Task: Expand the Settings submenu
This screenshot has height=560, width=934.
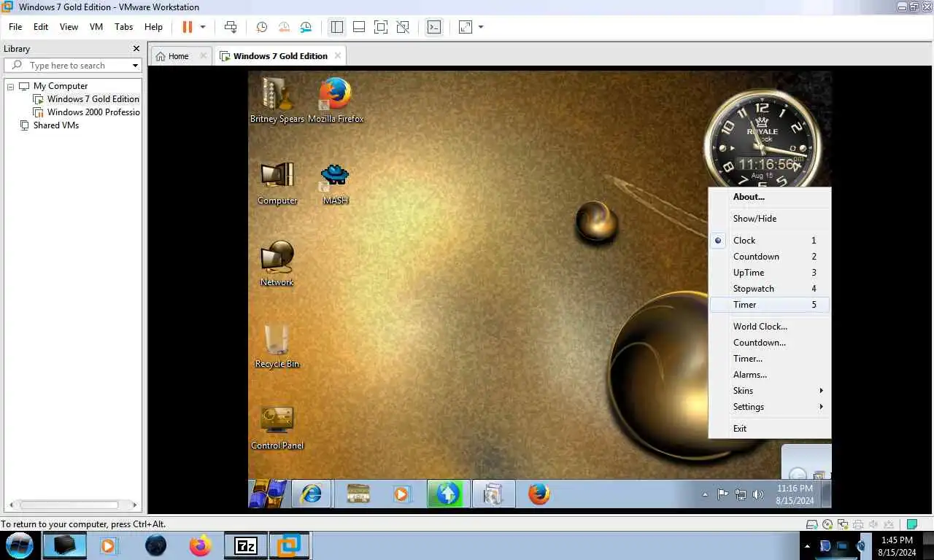Action: (770, 407)
